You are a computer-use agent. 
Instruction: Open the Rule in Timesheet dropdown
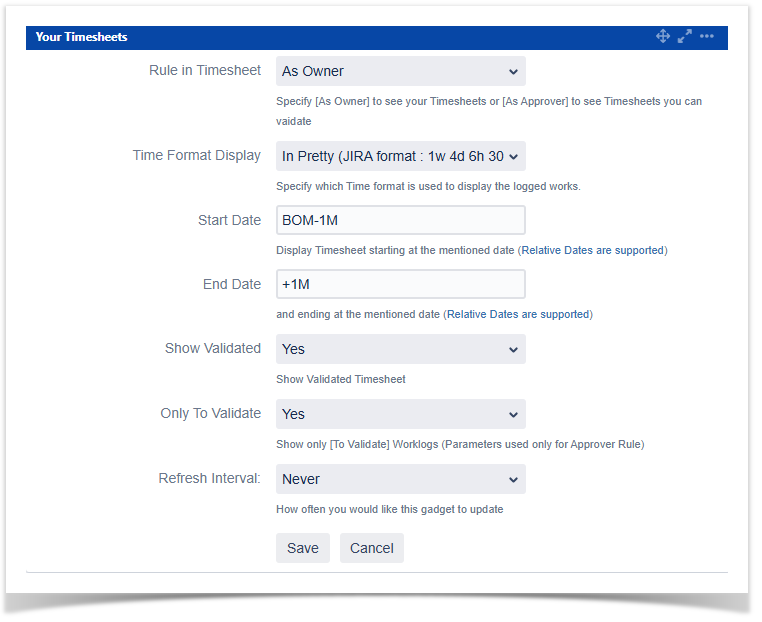click(400, 71)
